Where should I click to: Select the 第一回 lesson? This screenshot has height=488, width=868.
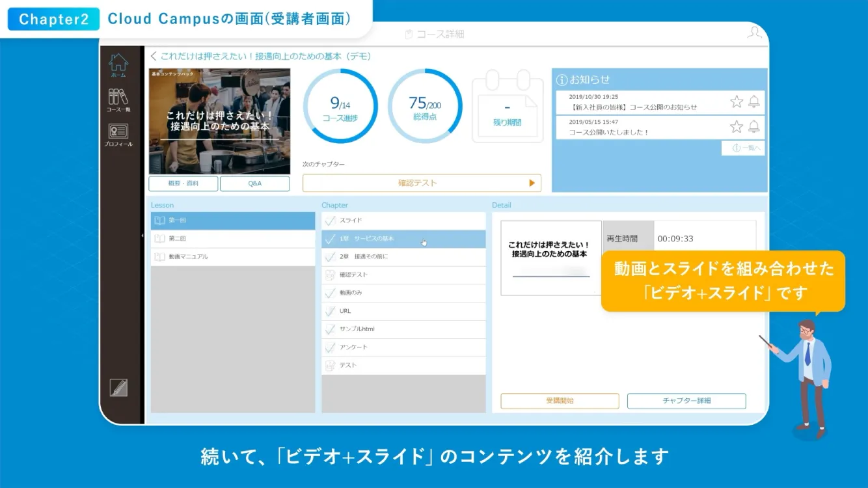(233, 221)
